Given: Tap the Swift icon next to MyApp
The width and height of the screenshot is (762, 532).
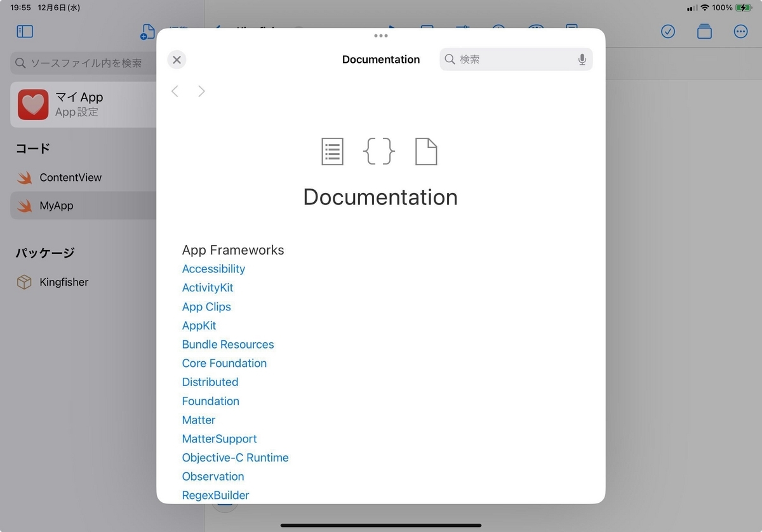Looking at the screenshot, I should click(x=25, y=206).
